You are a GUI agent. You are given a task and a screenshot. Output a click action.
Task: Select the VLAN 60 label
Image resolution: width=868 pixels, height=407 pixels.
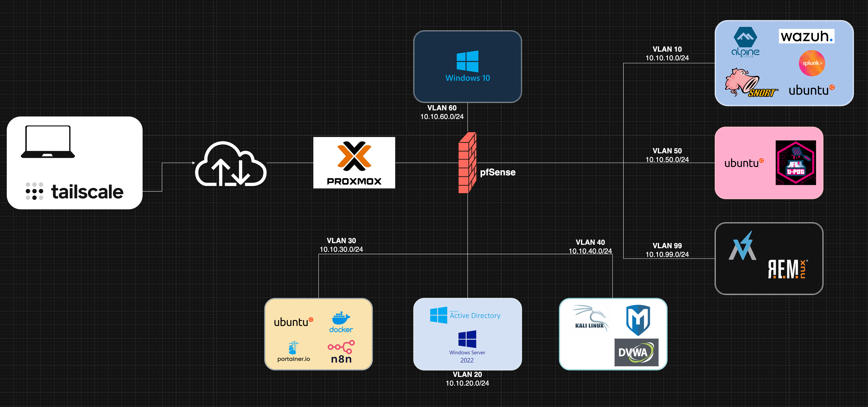(x=442, y=108)
